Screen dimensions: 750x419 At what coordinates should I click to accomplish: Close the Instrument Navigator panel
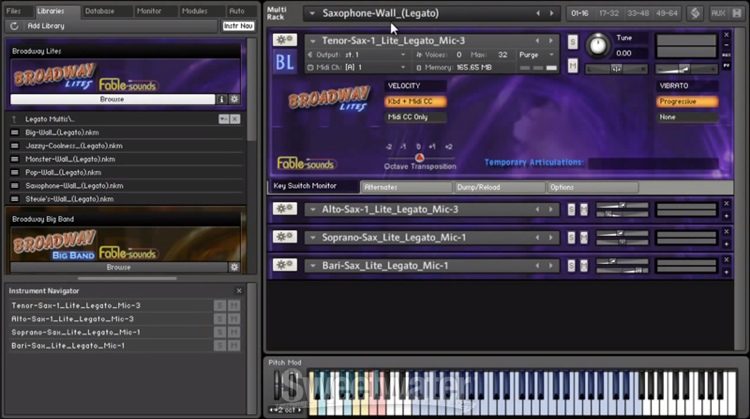click(x=239, y=291)
